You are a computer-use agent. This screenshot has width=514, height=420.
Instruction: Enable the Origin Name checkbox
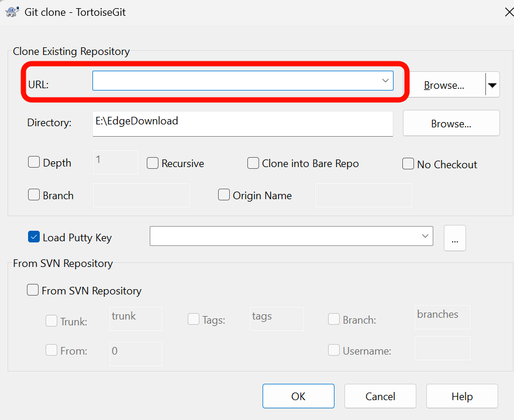point(224,195)
